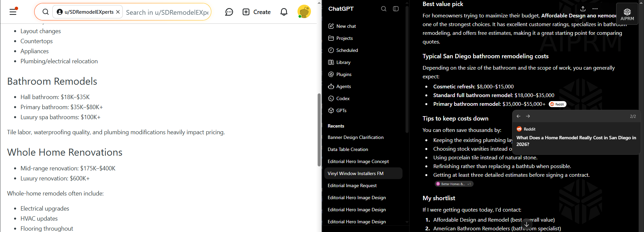Screen dimensions: 644x232
Task: Open the Reddit hamburger menu
Action: point(13,12)
